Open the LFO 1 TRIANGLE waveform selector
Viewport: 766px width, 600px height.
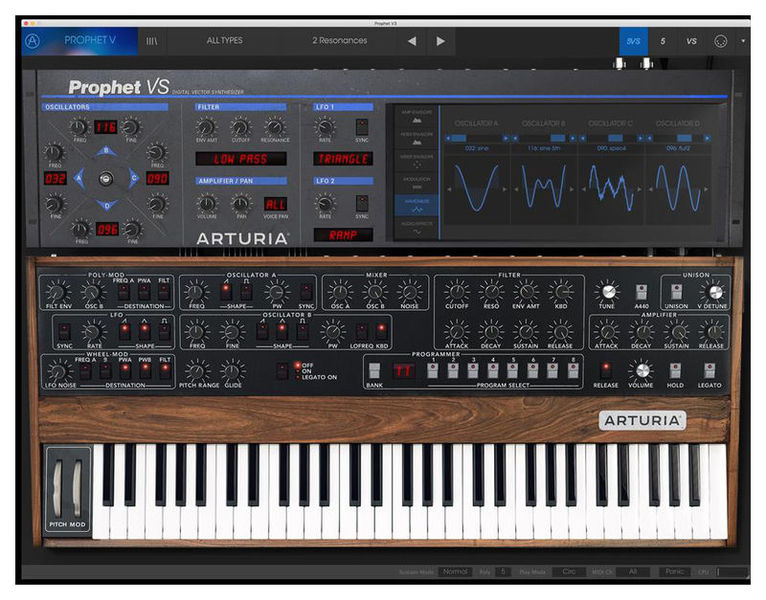(343, 159)
